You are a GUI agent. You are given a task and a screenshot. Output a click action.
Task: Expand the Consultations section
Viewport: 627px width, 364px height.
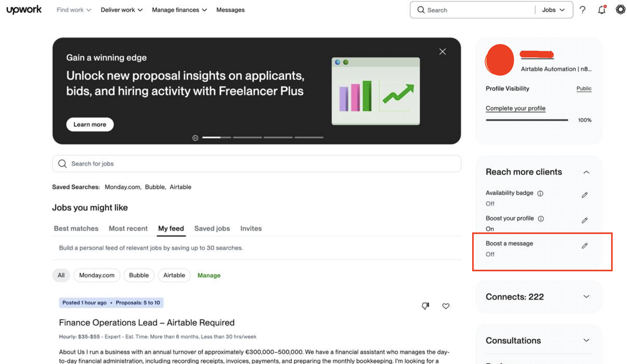pos(586,340)
